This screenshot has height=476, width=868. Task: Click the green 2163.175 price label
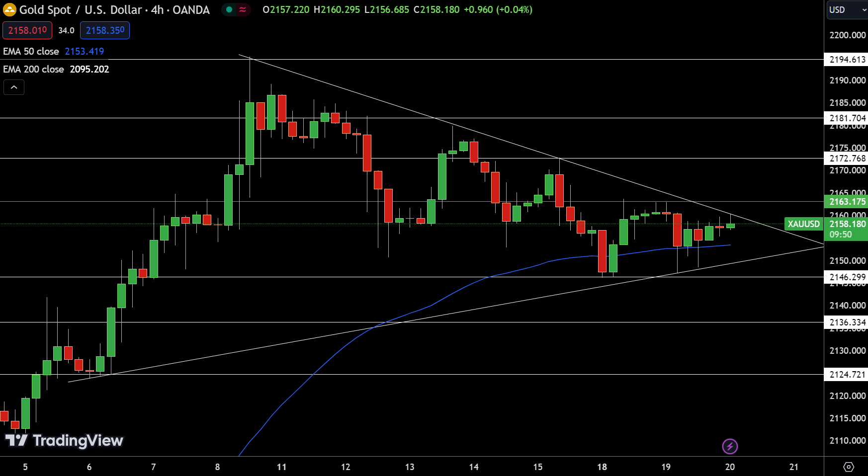[x=846, y=202]
